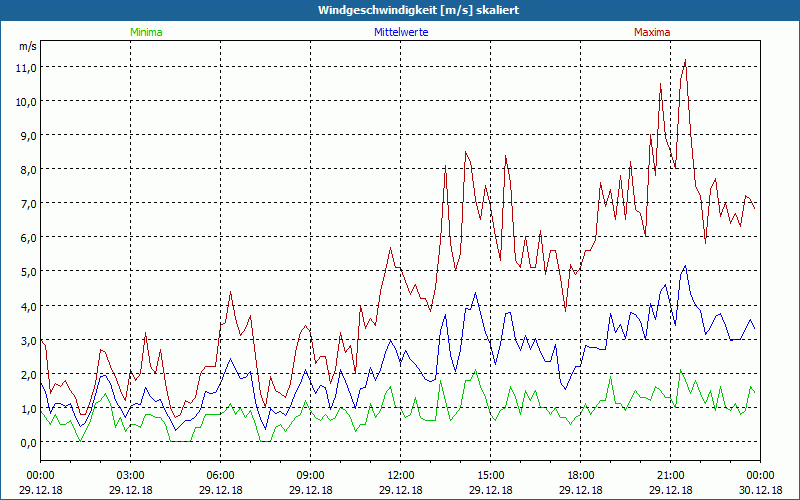
Task: Click the 12:00 time axis label
Action: (x=401, y=476)
